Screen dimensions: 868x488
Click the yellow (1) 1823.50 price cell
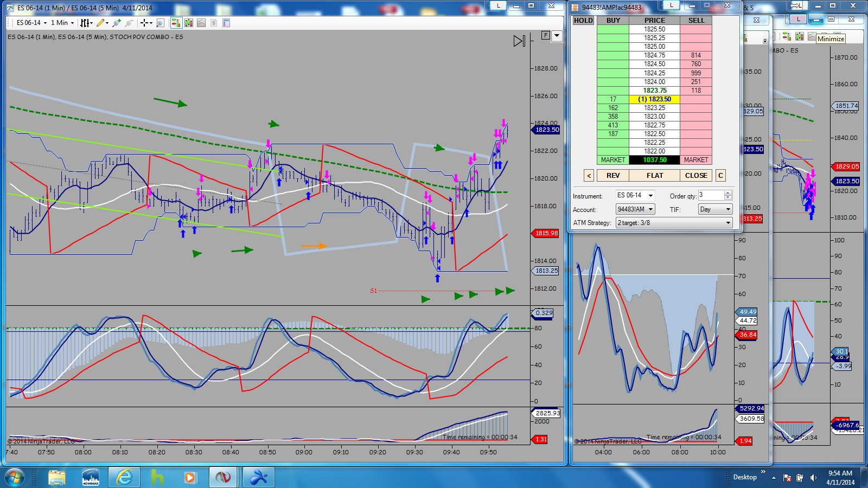tap(654, 99)
